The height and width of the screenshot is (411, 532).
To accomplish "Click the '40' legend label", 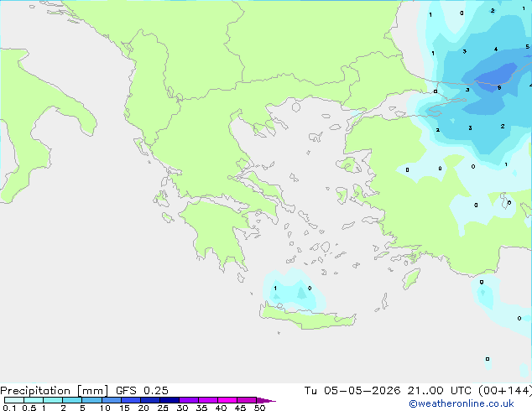I will tap(221, 408).
